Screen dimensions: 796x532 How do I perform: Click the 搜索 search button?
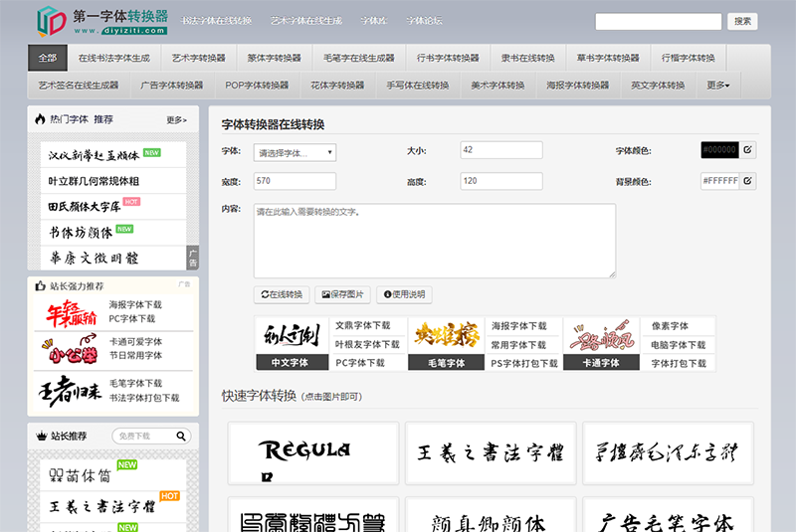tap(742, 21)
